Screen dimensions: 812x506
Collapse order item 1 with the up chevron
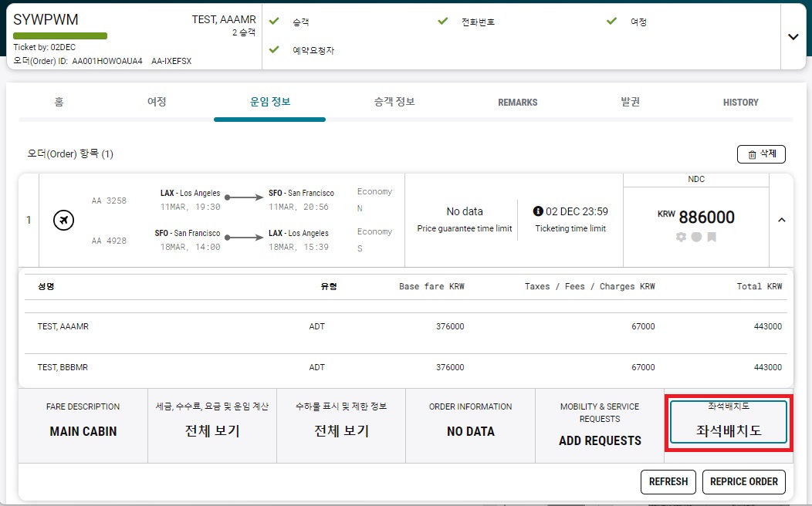(781, 220)
